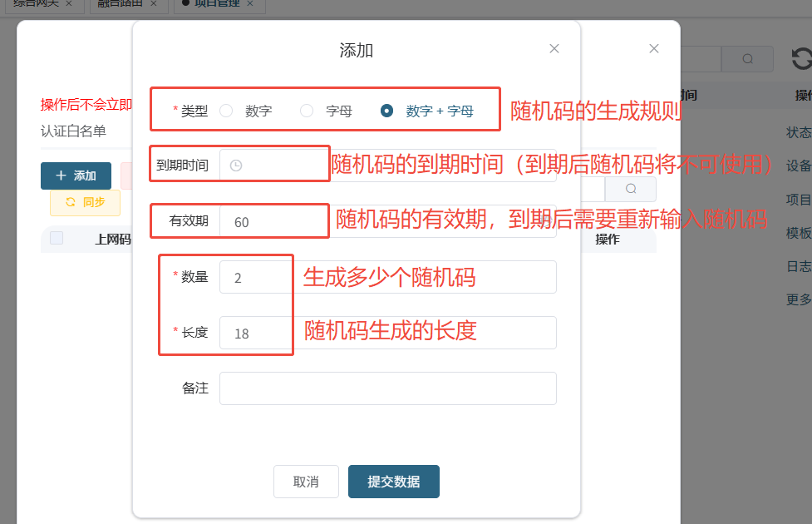Focus the 备注 remarks input field
812x524 pixels.
click(387, 388)
